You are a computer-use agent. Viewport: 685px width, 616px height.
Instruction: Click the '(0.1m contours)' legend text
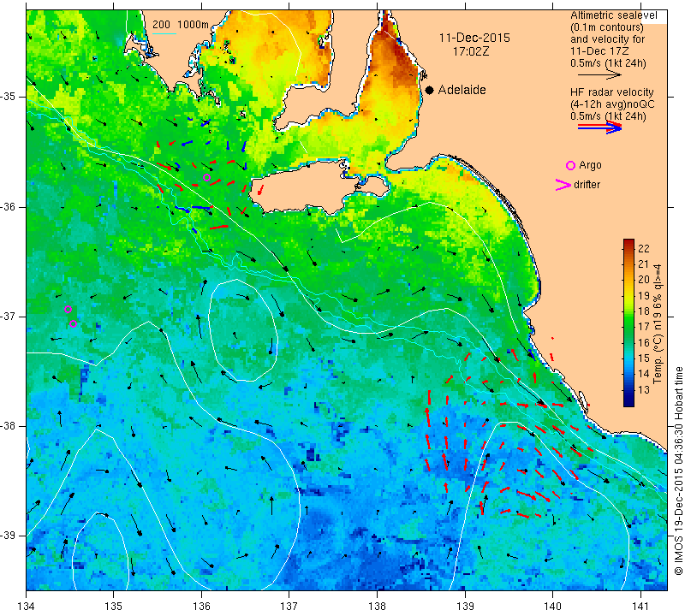click(607, 27)
